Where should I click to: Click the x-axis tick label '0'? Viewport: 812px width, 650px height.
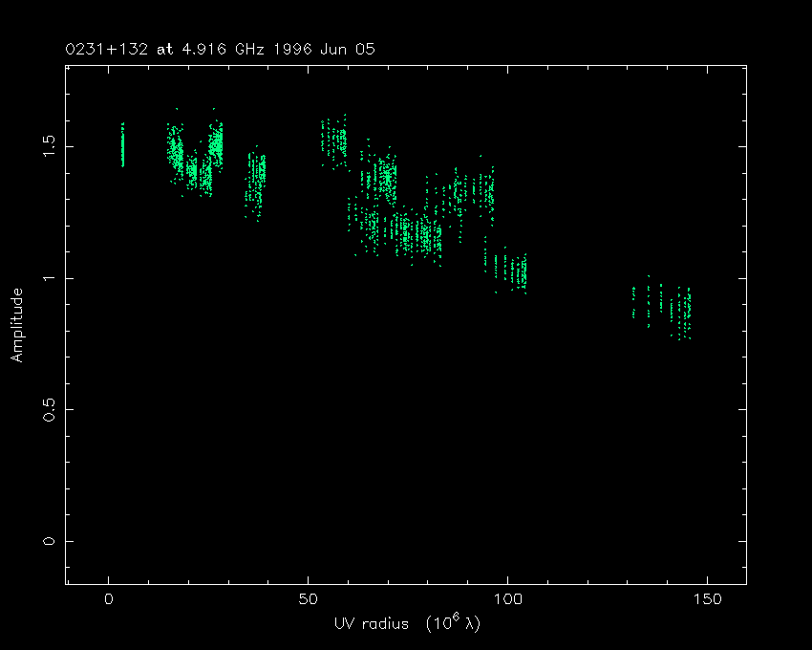[x=109, y=599]
